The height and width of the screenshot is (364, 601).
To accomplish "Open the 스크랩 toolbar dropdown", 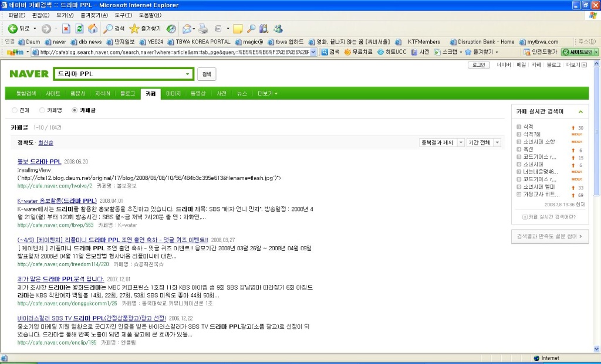I will point(461,52).
